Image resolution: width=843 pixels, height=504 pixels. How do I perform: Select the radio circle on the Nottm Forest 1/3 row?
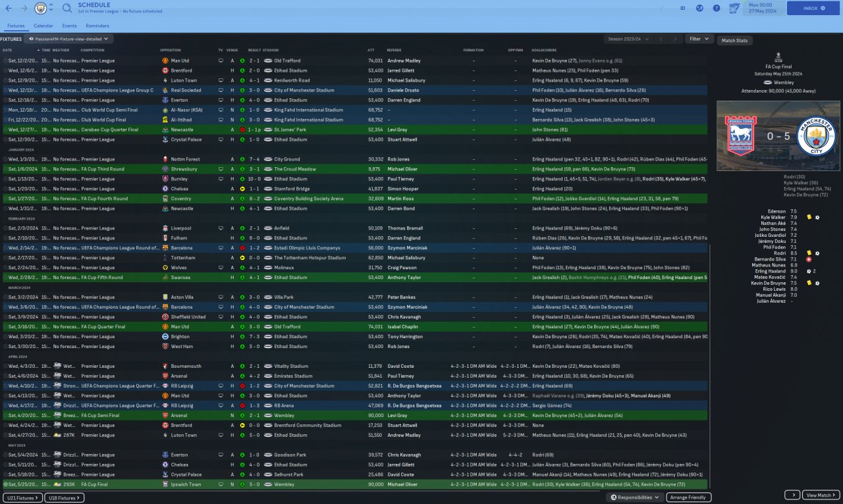(x=5, y=159)
